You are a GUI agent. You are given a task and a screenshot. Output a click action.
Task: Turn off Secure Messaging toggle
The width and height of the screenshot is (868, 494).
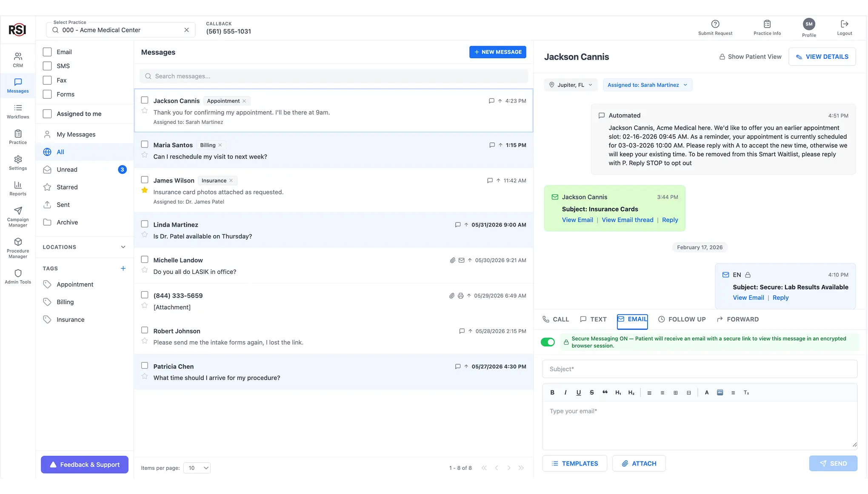[548, 342]
